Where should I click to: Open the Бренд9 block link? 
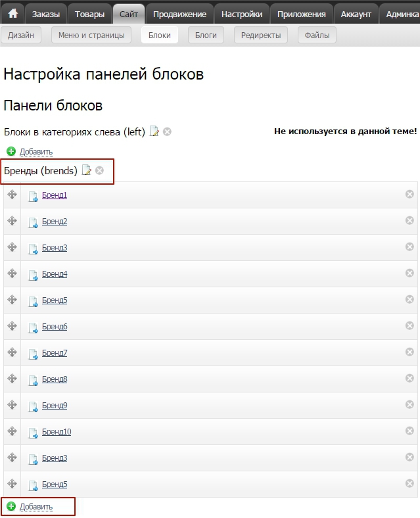(55, 406)
